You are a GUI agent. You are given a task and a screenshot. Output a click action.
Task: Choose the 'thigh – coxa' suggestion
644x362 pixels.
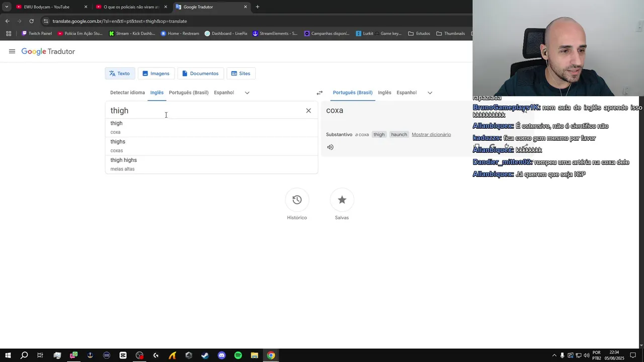click(x=211, y=127)
